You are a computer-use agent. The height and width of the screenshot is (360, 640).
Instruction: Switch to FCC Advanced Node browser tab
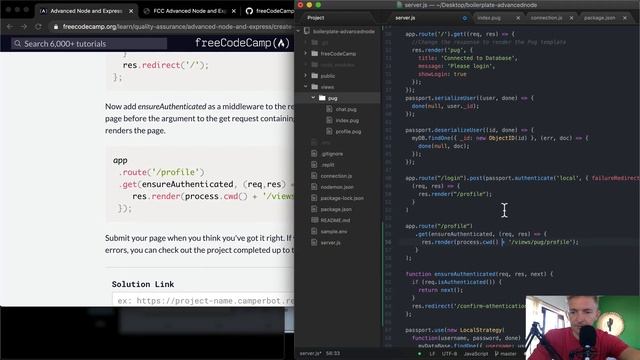click(x=189, y=11)
